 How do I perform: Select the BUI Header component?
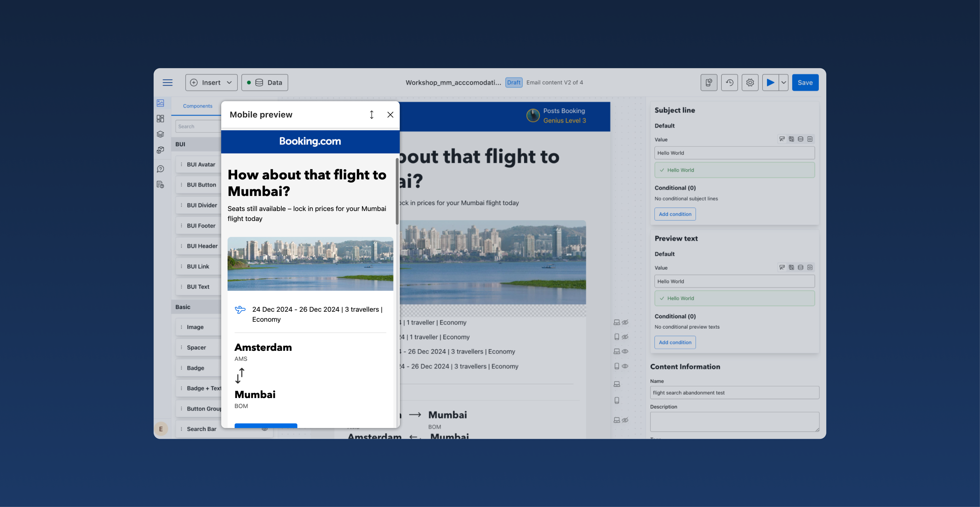(198, 246)
